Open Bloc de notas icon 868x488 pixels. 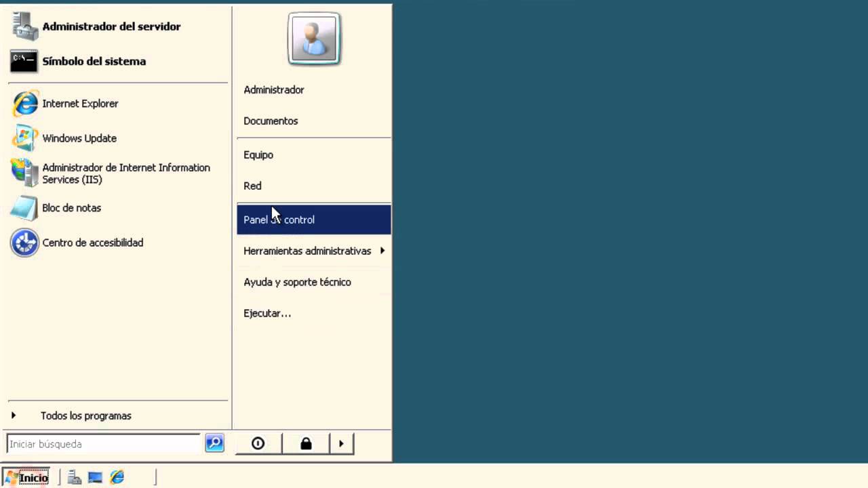24,208
